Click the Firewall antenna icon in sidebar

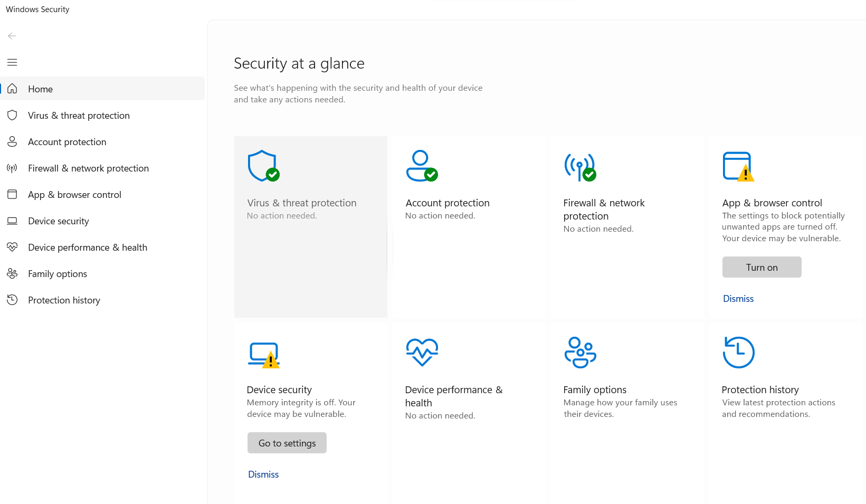click(12, 168)
